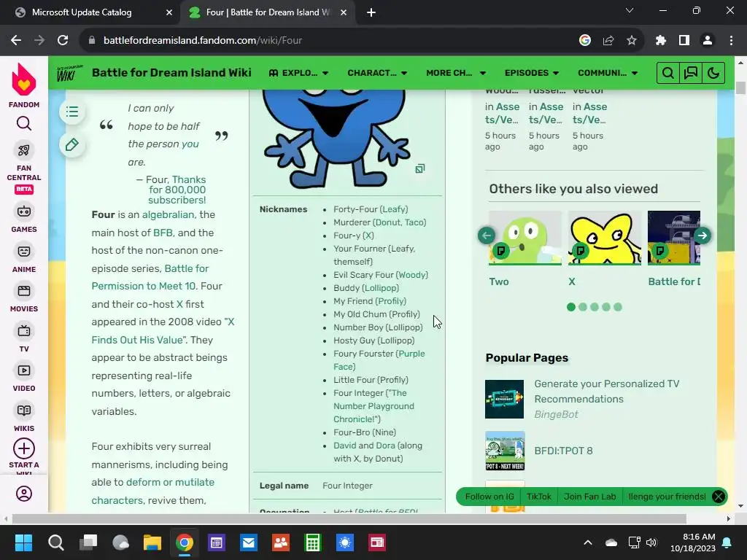
Task: Expand the Explore dropdown menu
Action: (x=298, y=73)
